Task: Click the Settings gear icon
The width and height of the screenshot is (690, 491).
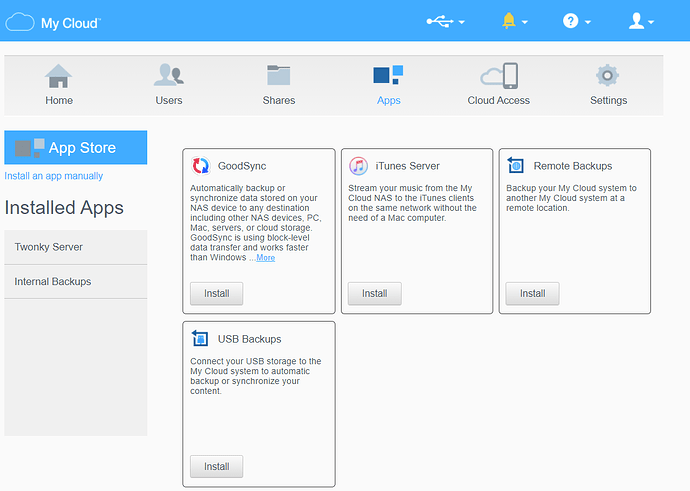Action: coord(607,75)
